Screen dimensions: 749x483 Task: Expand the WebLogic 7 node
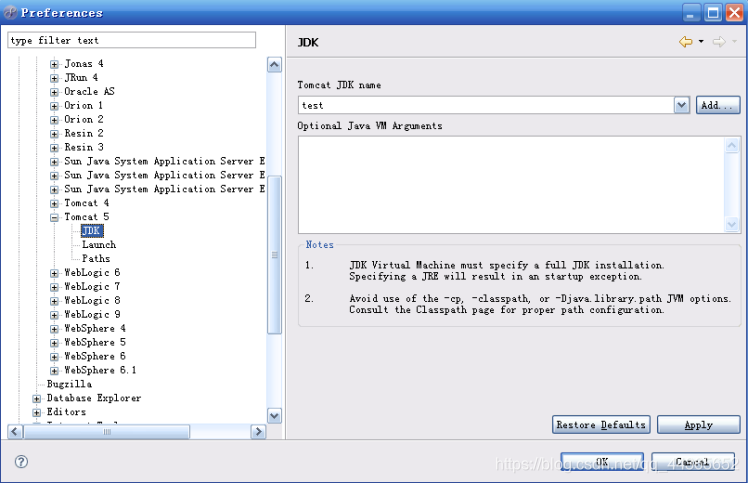point(54,287)
